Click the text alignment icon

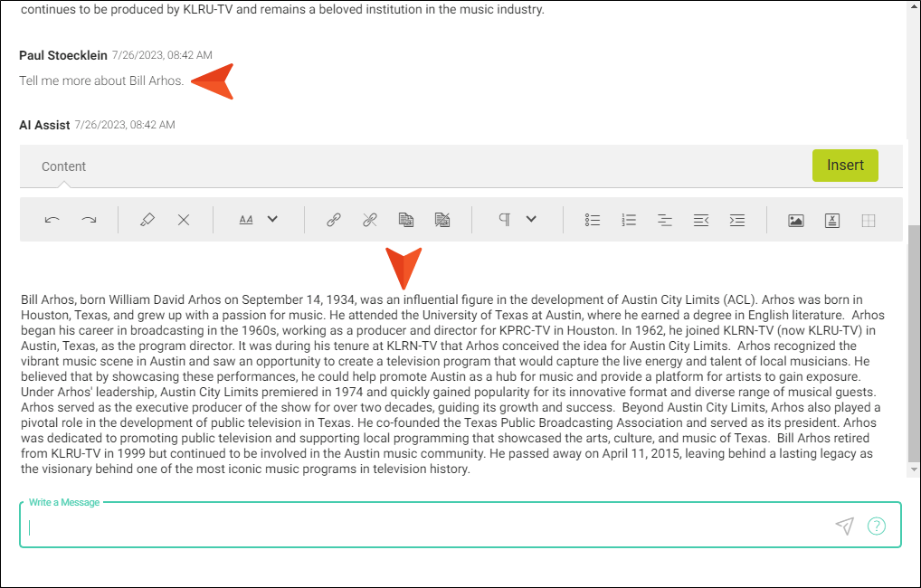665,220
